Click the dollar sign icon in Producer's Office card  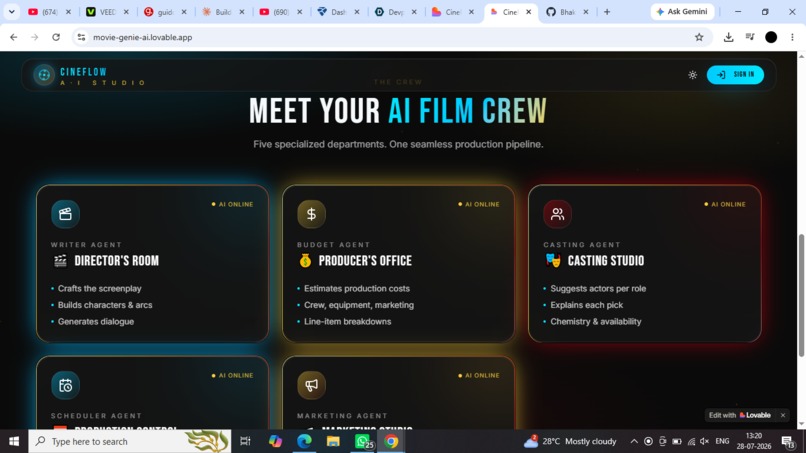312,214
